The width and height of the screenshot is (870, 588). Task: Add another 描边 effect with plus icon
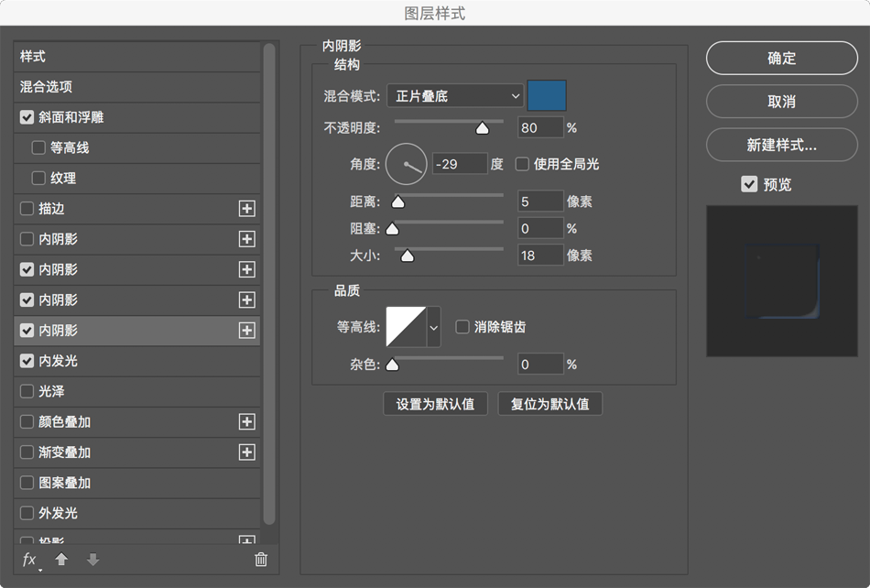[x=247, y=209]
